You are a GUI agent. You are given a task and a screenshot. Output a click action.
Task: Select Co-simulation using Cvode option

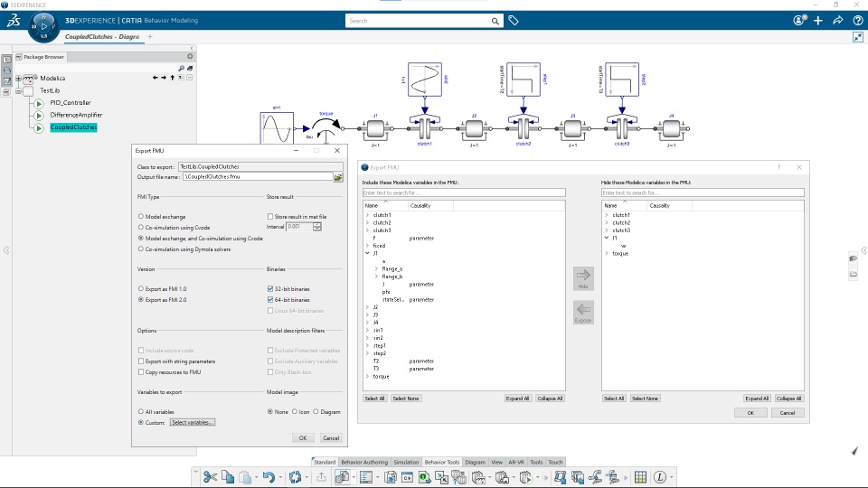click(x=141, y=228)
